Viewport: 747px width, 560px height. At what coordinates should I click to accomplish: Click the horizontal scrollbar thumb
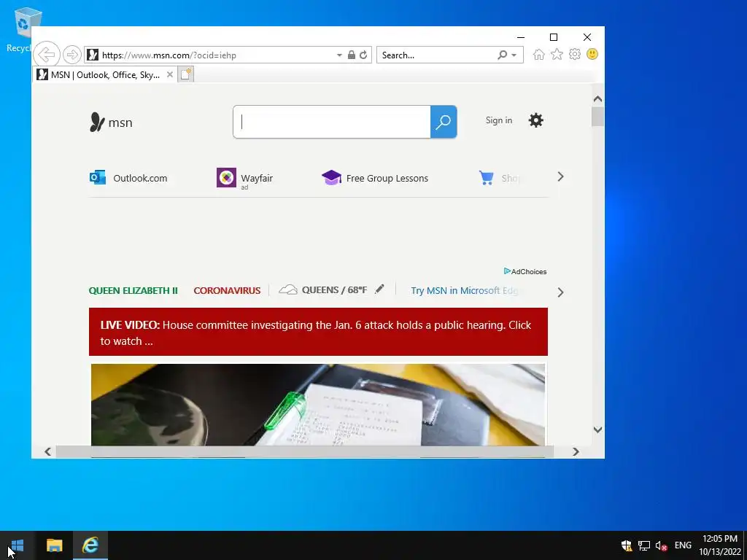point(304,451)
